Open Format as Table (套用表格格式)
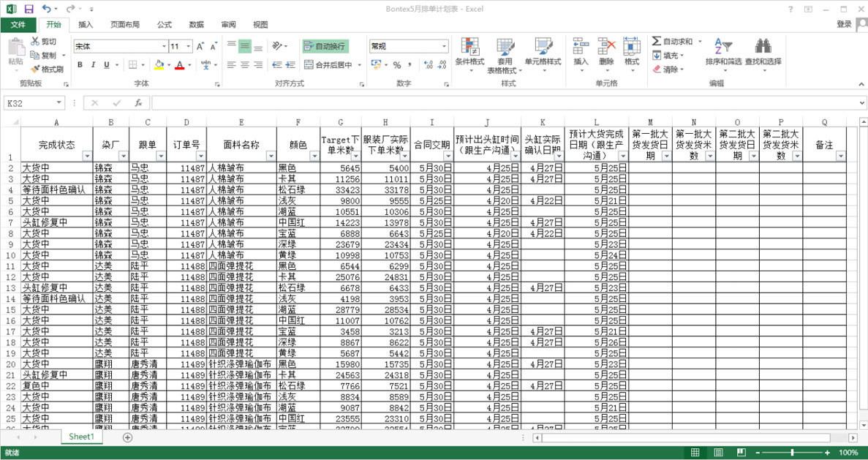 (505, 56)
